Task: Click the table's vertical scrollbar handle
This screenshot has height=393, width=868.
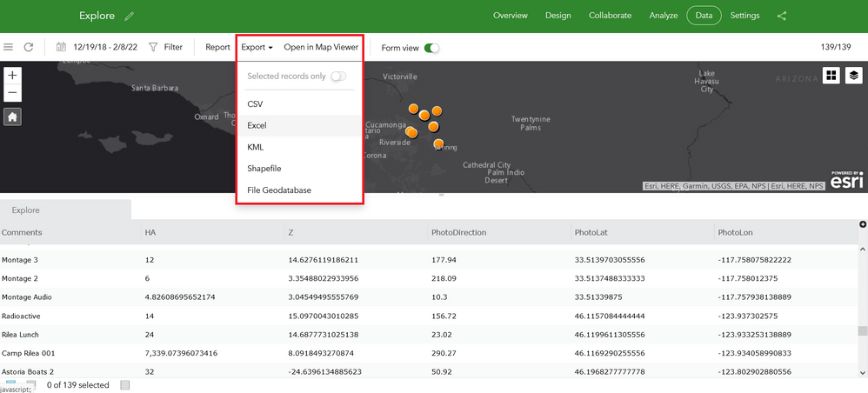Action: [x=862, y=331]
